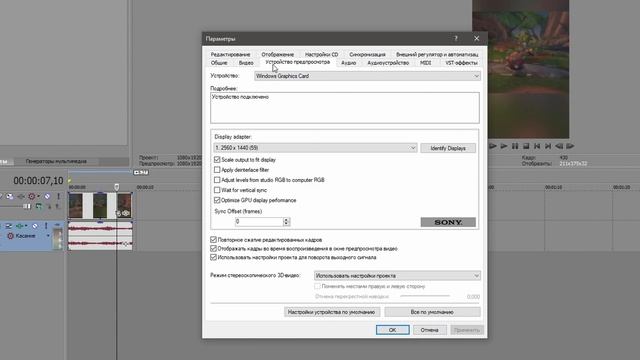This screenshot has height=360, width=640.
Task: Open Track FX on the video track
Action: point(21,196)
